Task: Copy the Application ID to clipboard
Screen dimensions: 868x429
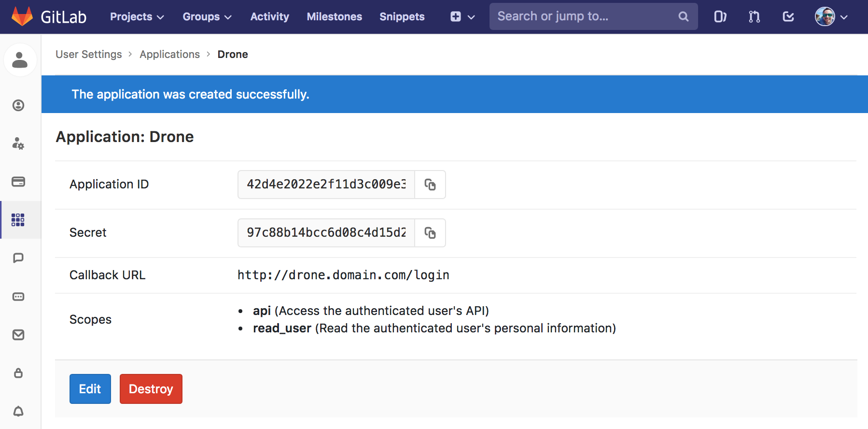Action: pos(430,185)
